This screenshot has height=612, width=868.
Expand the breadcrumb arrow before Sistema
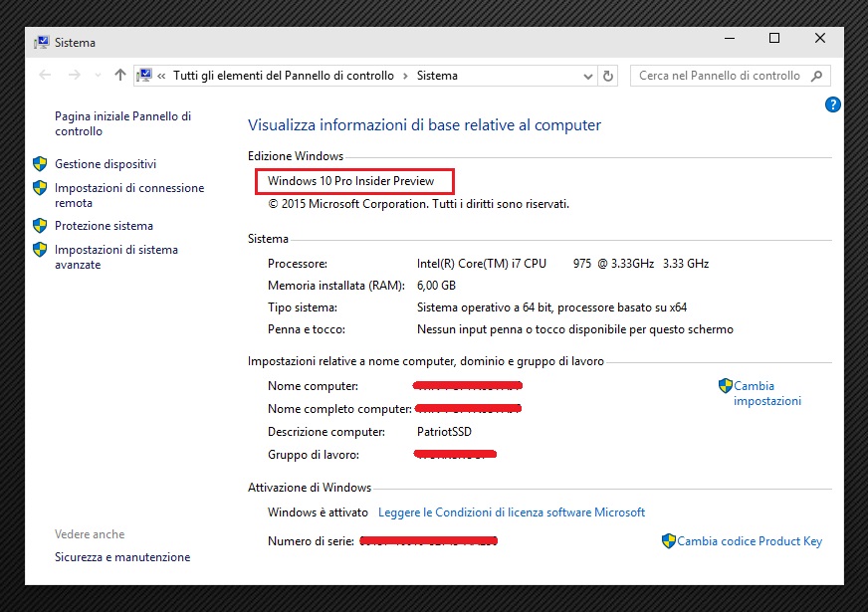406,76
